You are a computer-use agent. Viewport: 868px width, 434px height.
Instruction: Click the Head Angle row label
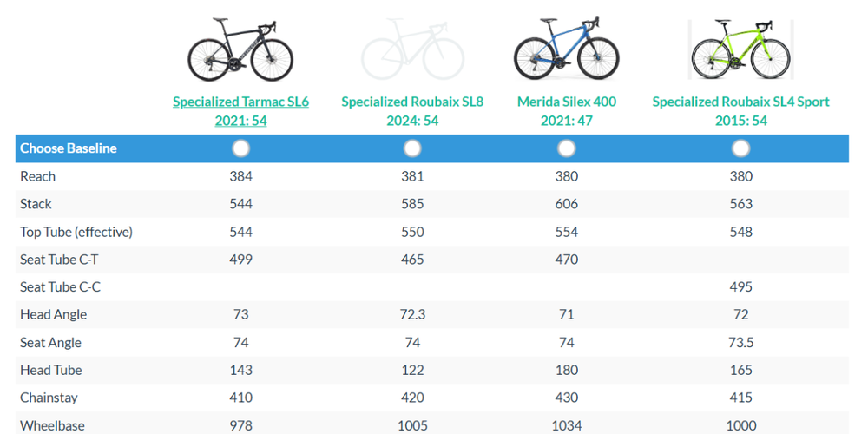pyautogui.click(x=54, y=314)
